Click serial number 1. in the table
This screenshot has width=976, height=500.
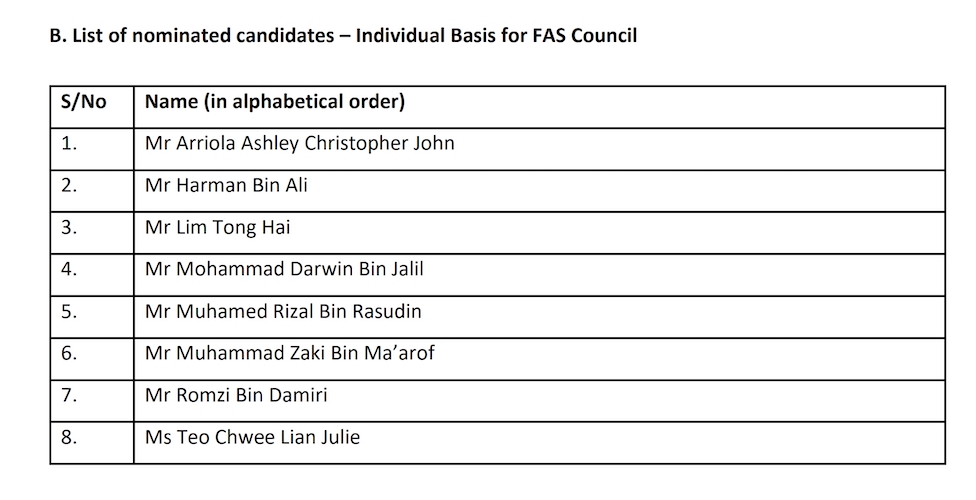tap(69, 143)
